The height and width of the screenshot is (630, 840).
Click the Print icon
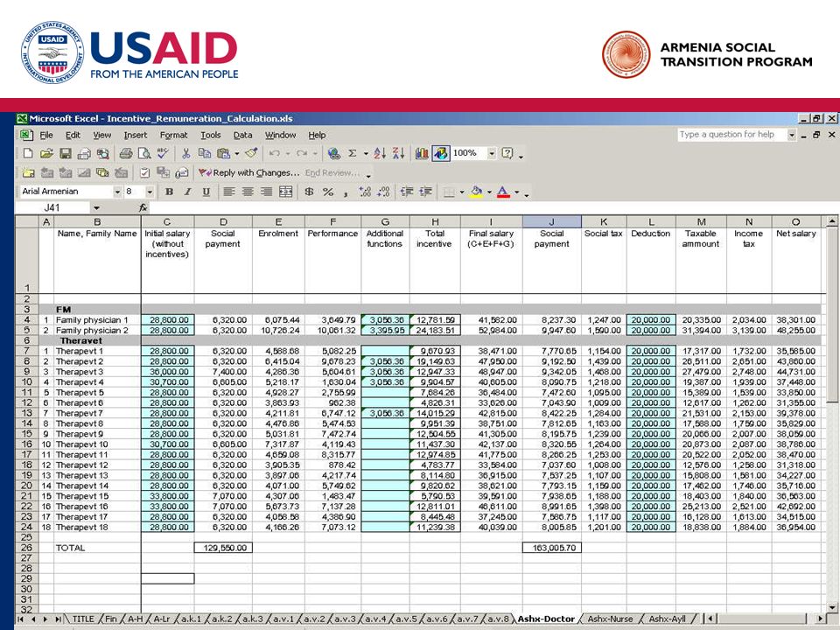point(126,154)
